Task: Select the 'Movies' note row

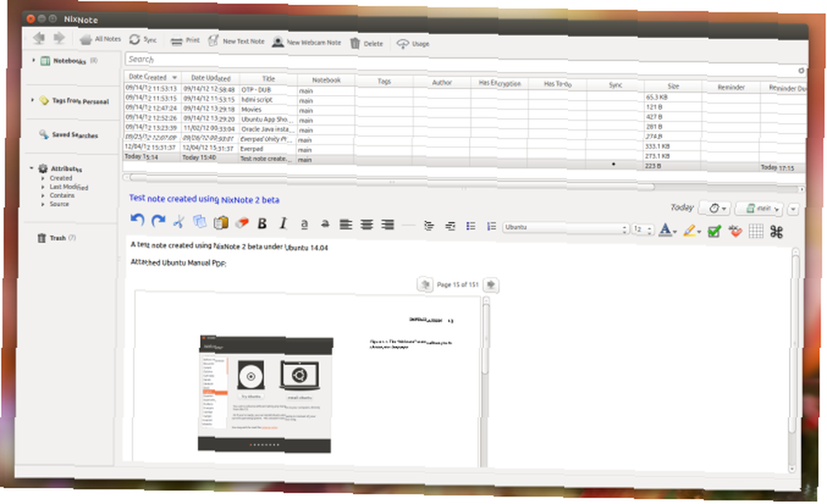Action: pyautogui.click(x=464, y=112)
